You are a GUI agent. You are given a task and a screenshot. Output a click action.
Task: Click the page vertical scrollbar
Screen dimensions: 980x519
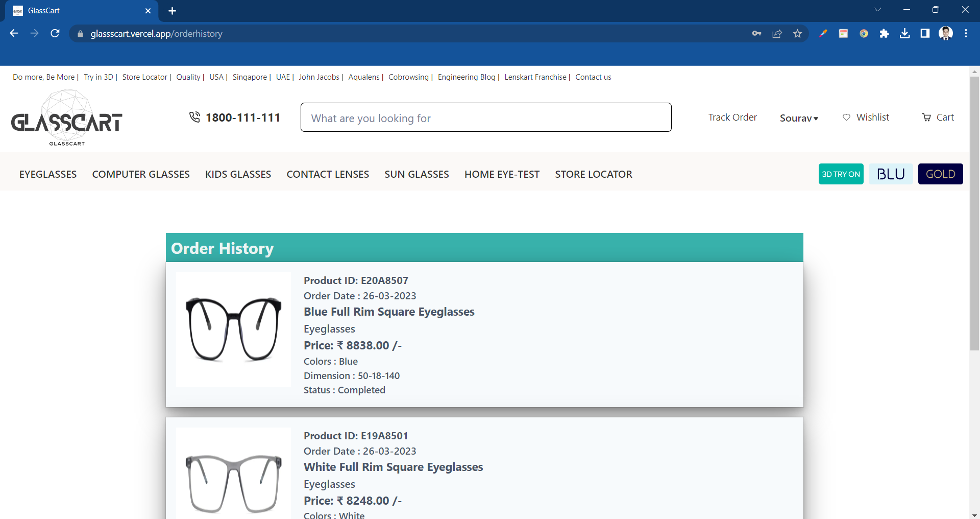pos(974,214)
